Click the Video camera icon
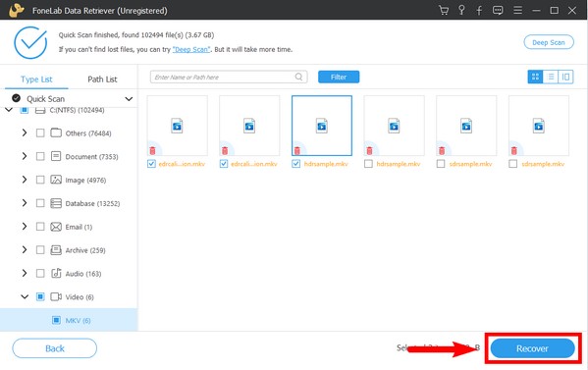This screenshot has width=588, height=370. point(56,297)
